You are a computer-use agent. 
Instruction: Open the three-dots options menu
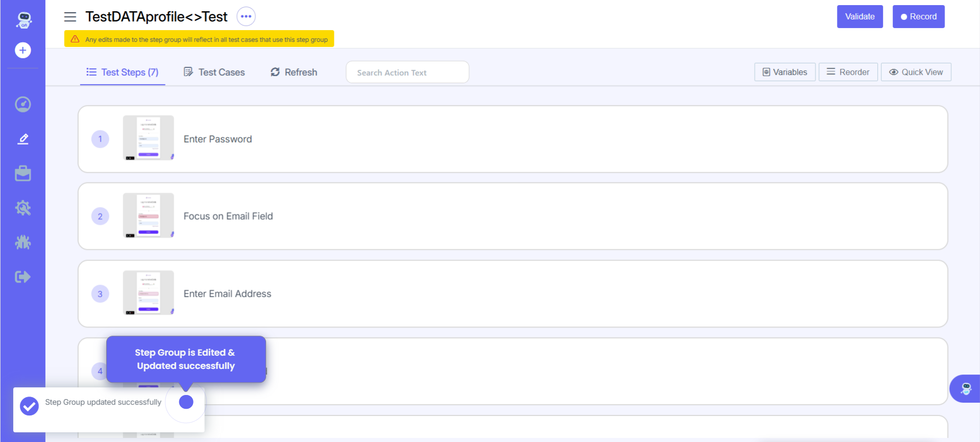pyautogui.click(x=246, y=16)
